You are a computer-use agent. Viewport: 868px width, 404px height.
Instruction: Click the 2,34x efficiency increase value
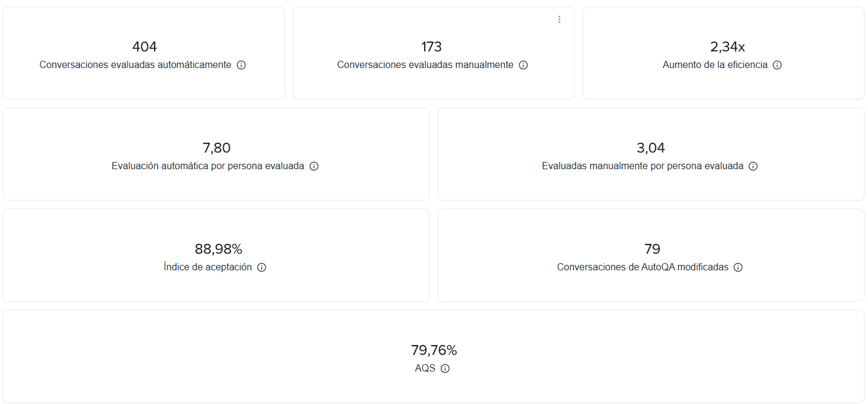pos(727,47)
